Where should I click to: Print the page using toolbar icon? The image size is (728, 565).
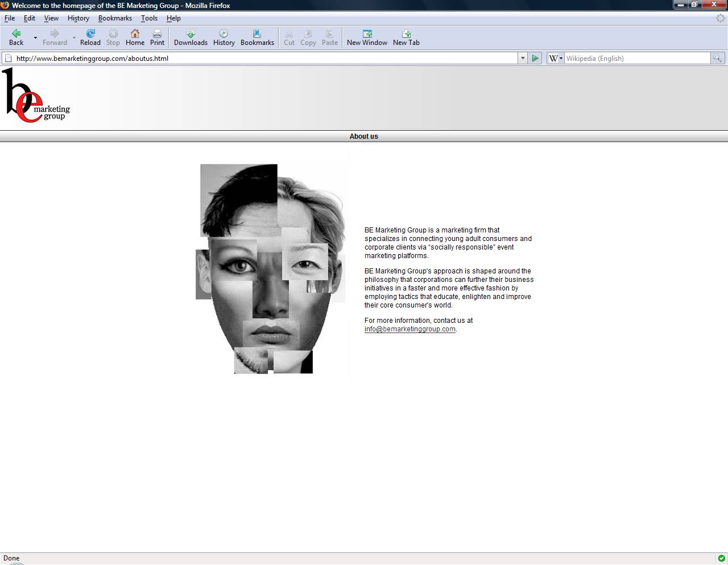pyautogui.click(x=157, y=34)
